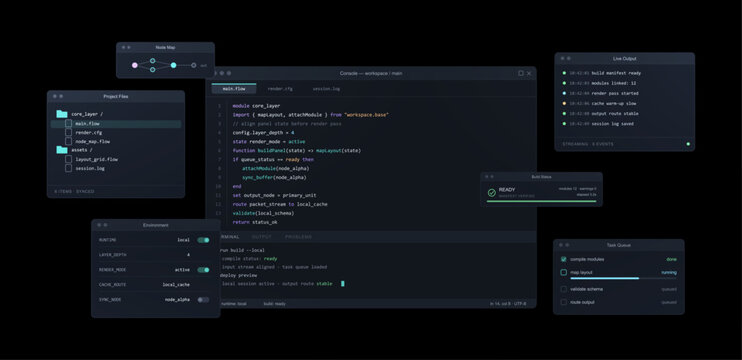Collapse the core_layer / folder row
This screenshot has width=742, height=360.
tap(116, 114)
